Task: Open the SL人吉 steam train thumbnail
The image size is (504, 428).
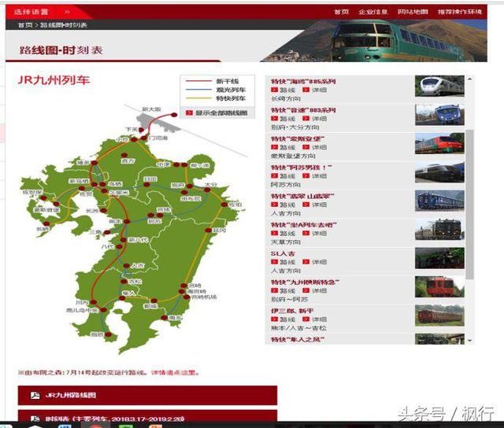Action: (x=439, y=258)
